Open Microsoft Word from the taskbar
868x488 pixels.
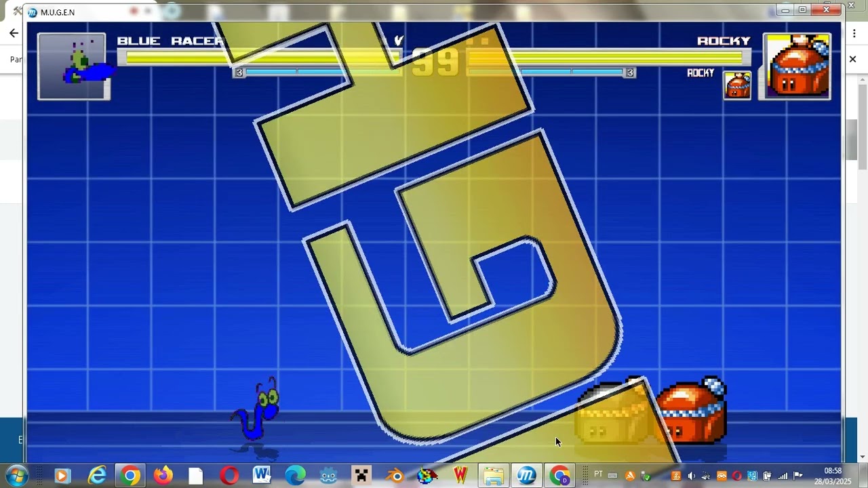pyautogui.click(x=262, y=476)
